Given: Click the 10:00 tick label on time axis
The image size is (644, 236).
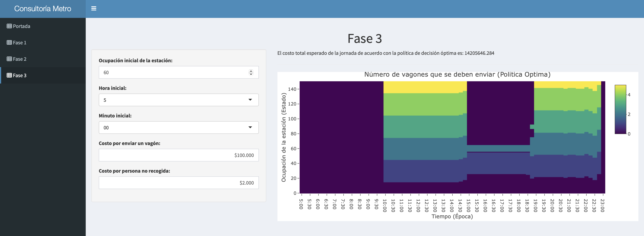Looking at the screenshot, I should point(385,205).
